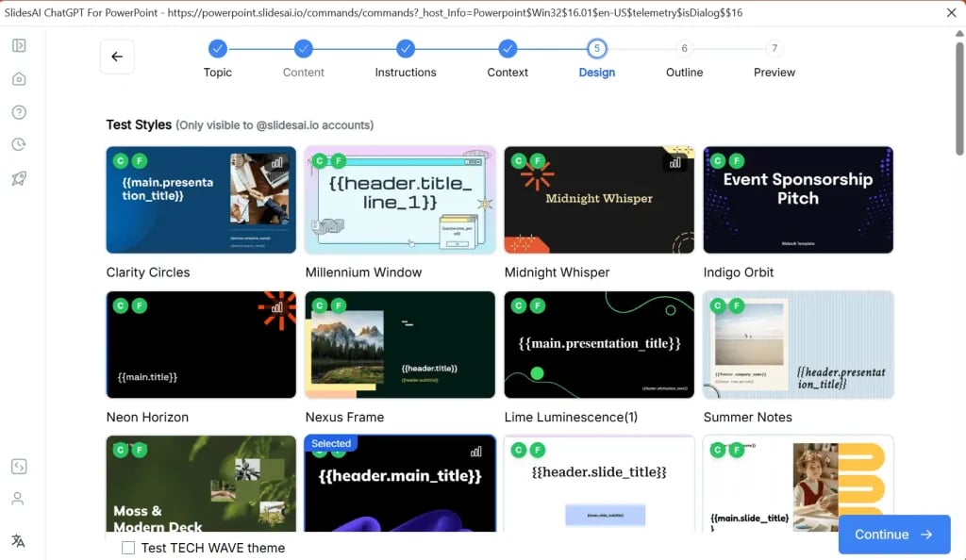This screenshot has width=966, height=560.
Task: Click the Continue button
Action: point(893,535)
